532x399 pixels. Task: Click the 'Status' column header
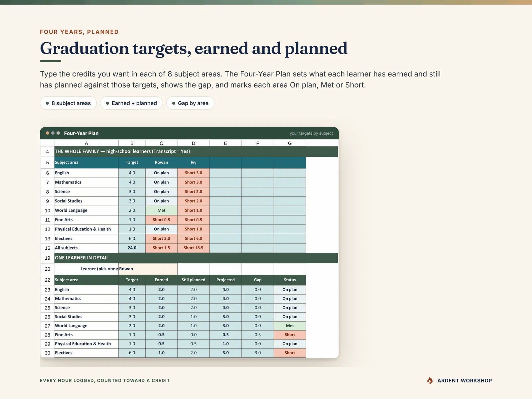[290, 280]
